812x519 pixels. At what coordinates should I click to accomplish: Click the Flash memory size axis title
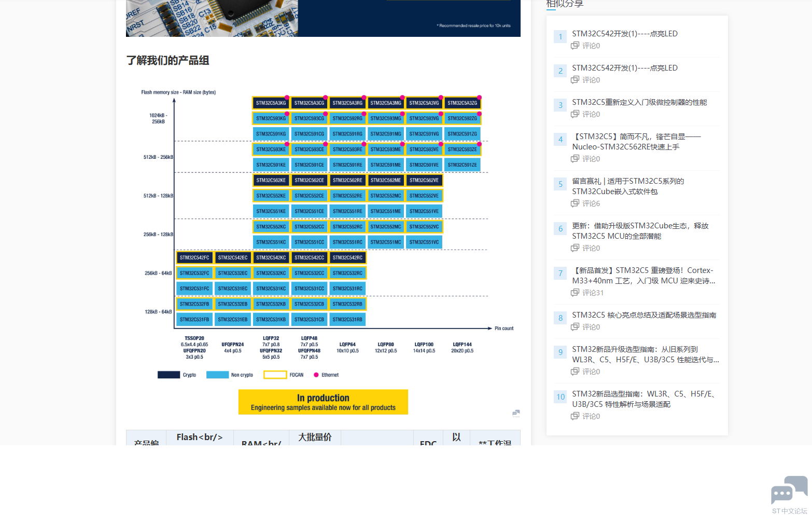coord(178,92)
